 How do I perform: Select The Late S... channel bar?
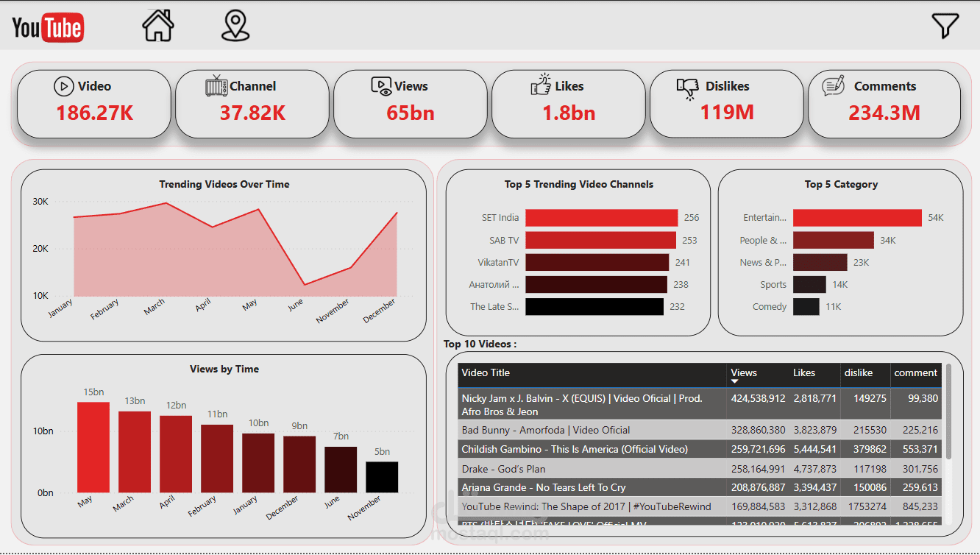(x=594, y=306)
